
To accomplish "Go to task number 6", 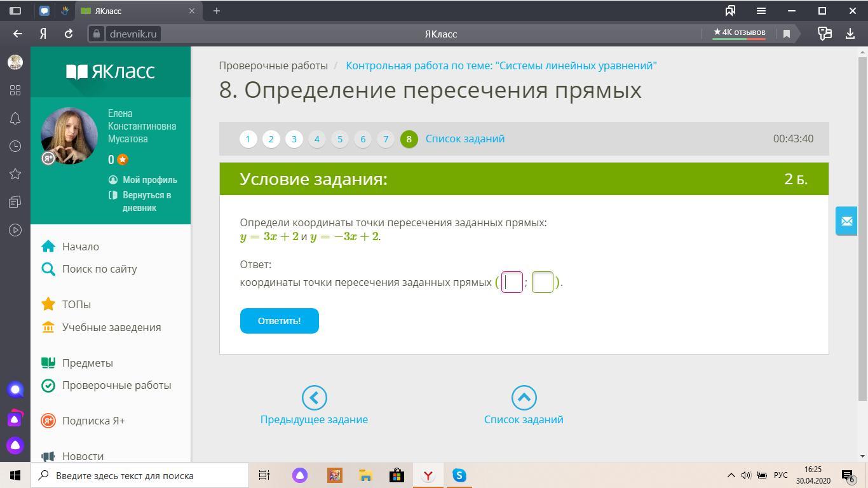I will (363, 139).
